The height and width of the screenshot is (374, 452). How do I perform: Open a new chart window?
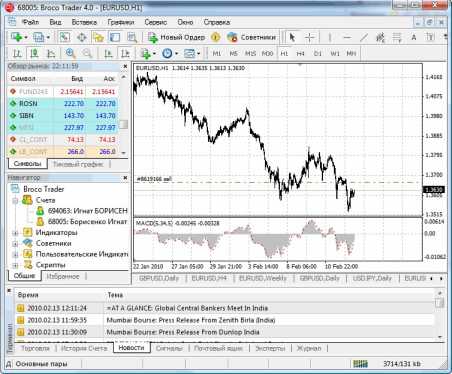(16, 37)
